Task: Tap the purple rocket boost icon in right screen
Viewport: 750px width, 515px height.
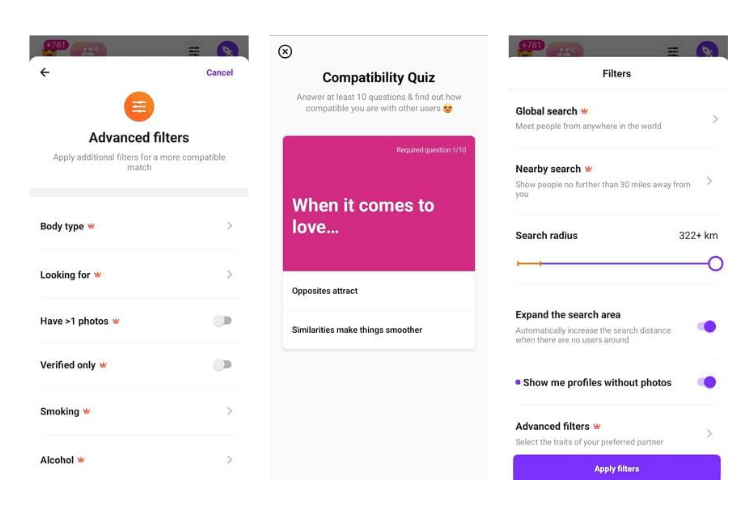Action: point(706,50)
